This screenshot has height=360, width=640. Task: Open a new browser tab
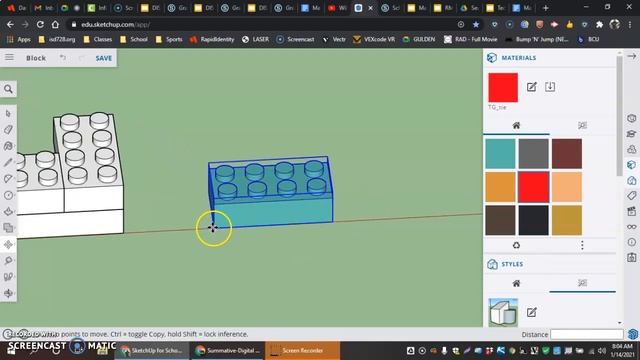(545, 8)
